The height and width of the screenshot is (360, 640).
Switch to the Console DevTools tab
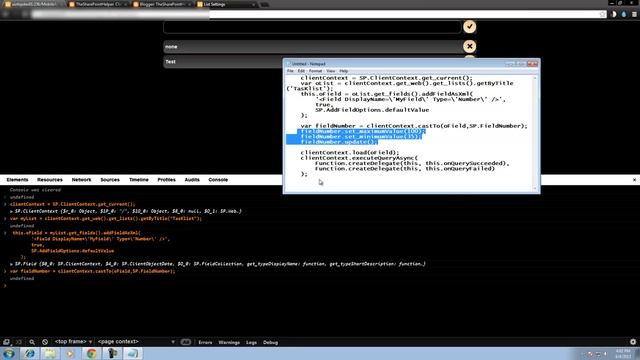tap(218, 180)
